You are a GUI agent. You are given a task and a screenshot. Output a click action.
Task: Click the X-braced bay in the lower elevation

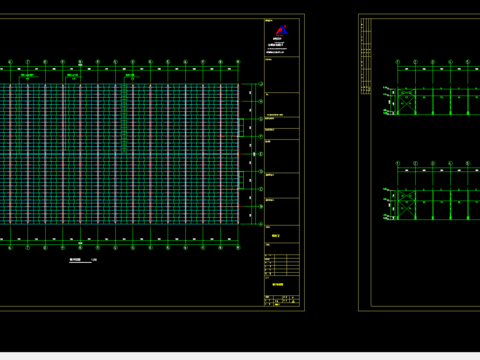pyautogui.click(x=406, y=205)
